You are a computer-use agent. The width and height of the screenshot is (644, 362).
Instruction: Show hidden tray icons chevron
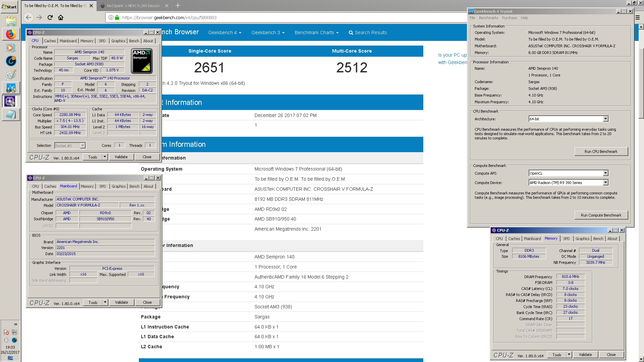point(15,324)
